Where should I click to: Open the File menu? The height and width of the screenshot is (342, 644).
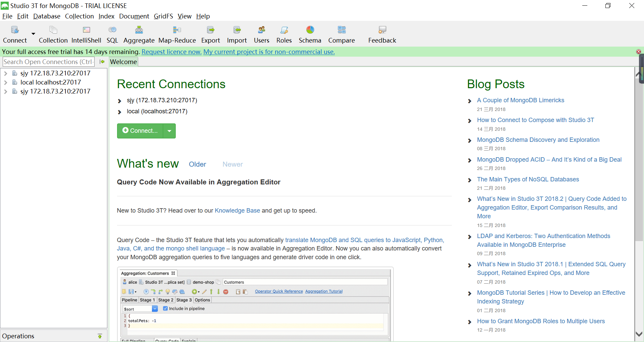[7, 16]
